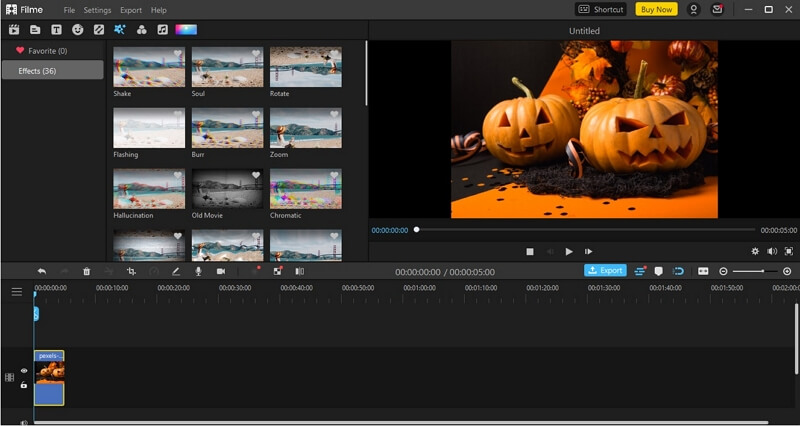Open the Effects magic wand tab
Viewport: 800px width, 426px height.
(x=119, y=30)
